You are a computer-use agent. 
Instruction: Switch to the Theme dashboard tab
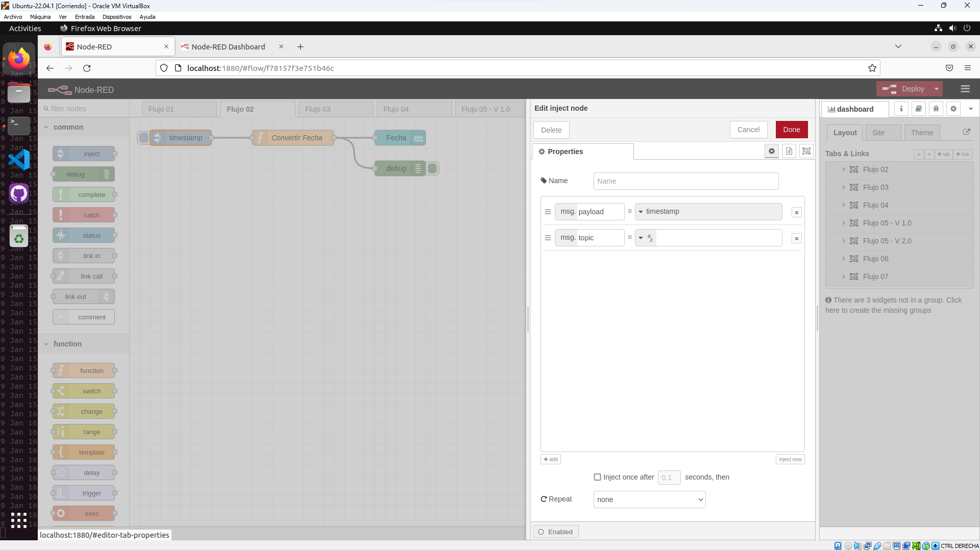(922, 133)
